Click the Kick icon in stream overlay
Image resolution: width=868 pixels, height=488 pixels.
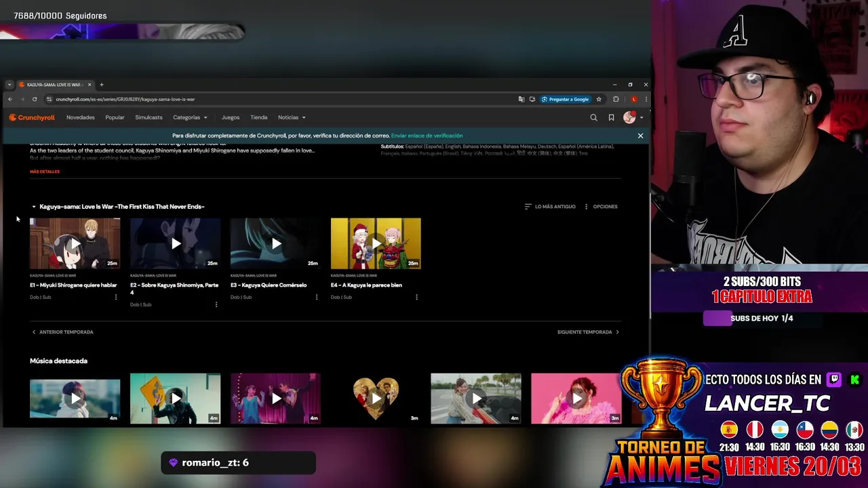point(854,380)
